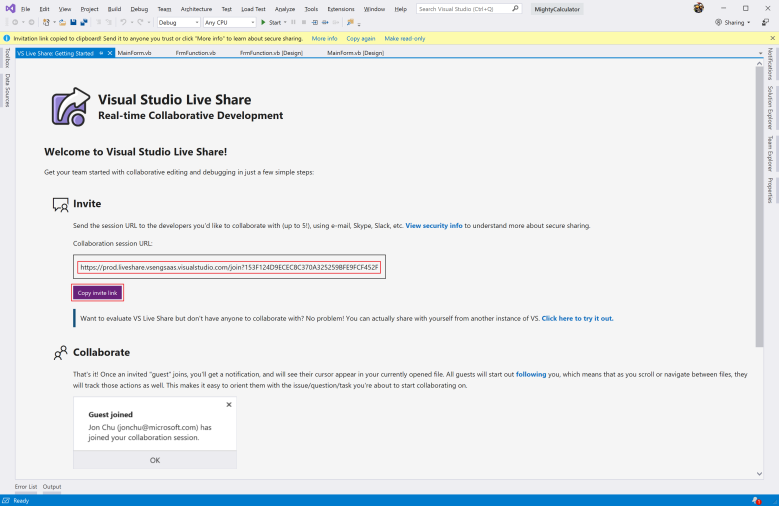Click the Save floppy disk icon
The width and height of the screenshot is (779, 506).
click(73, 22)
